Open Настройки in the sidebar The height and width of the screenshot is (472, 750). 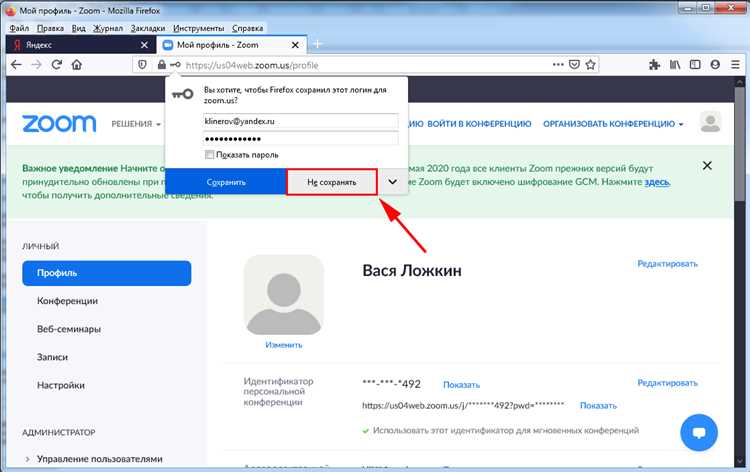pyautogui.click(x=61, y=385)
